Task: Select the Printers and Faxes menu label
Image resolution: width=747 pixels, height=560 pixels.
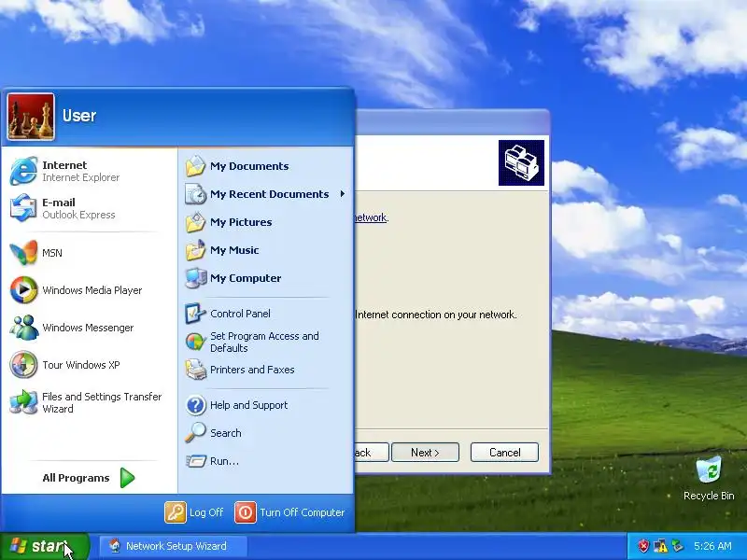Action: click(x=252, y=370)
